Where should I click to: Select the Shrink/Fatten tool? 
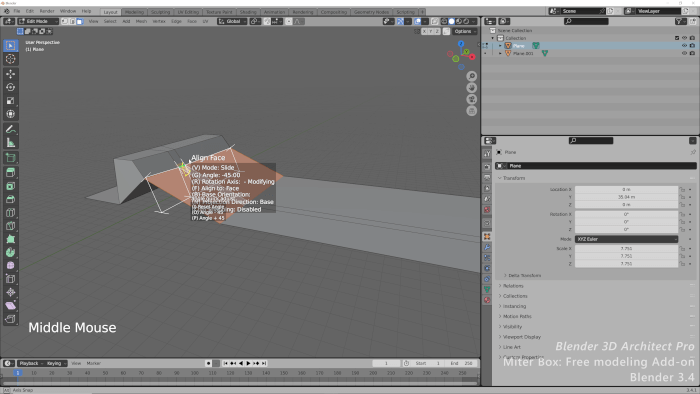click(11, 293)
